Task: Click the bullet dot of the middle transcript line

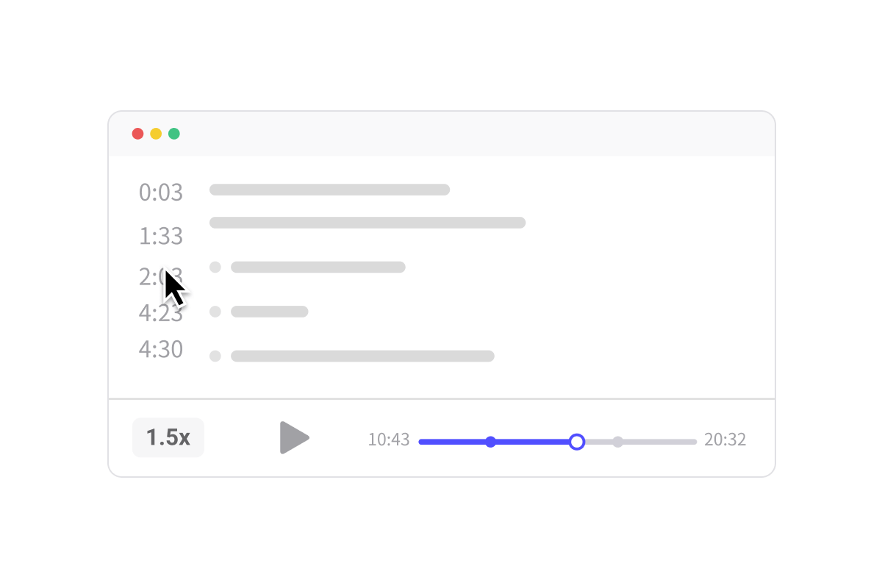Action: pos(215,268)
